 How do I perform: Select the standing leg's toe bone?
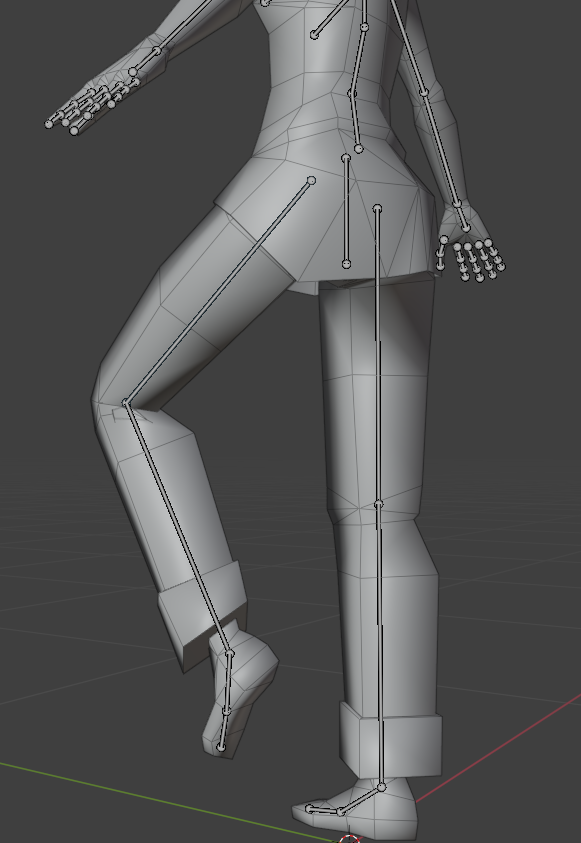click(324, 810)
